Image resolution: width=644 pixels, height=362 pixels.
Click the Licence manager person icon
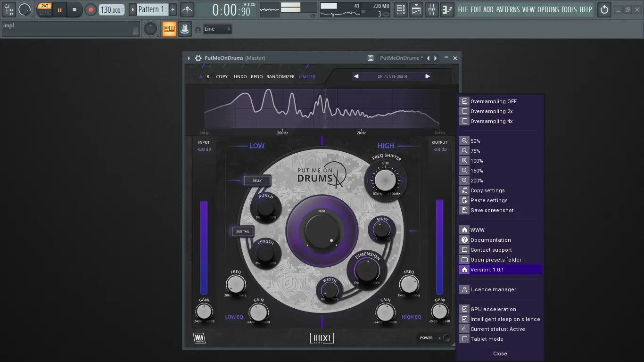click(x=465, y=289)
